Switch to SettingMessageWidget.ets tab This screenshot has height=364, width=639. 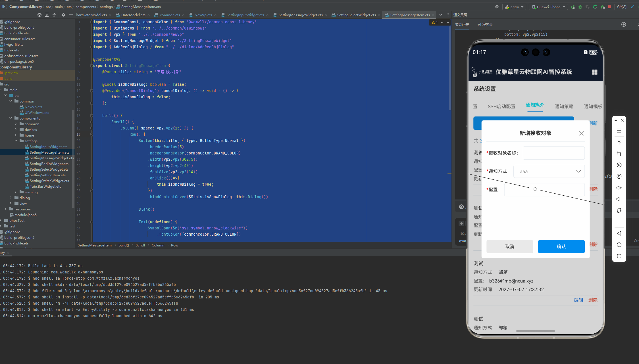(300, 15)
